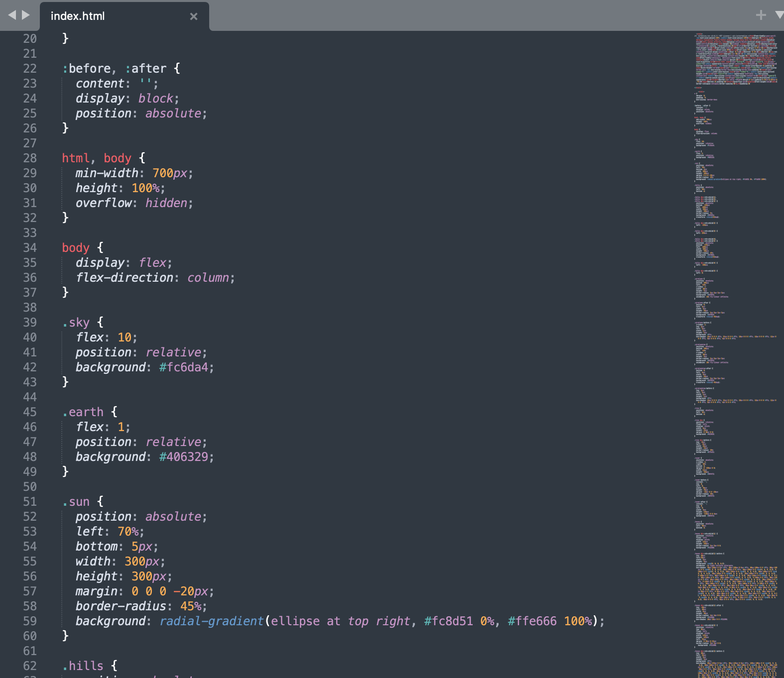
Task: Click the '.sun {' selector
Action: click(x=83, y=502)
